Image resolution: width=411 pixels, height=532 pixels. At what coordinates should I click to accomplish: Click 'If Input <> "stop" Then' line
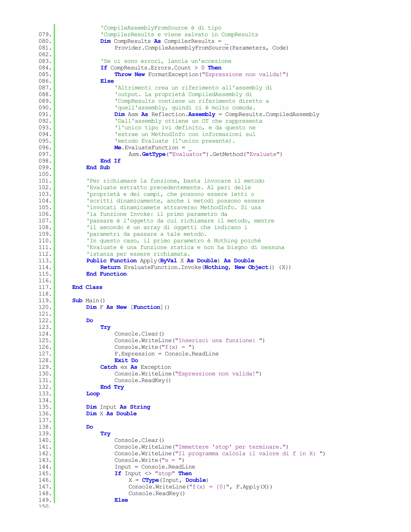pos(153,474)
